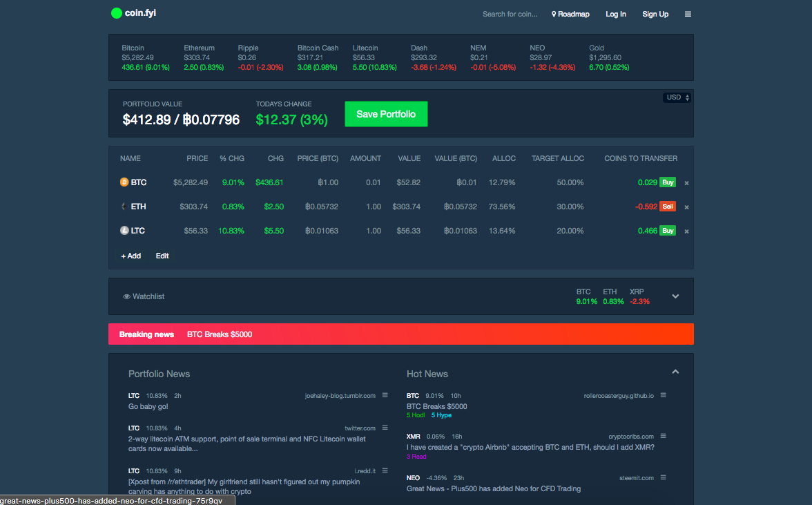Click + Add under portfolio table
This screenshot has height=505, width=812.
click(x=131, y=256)
